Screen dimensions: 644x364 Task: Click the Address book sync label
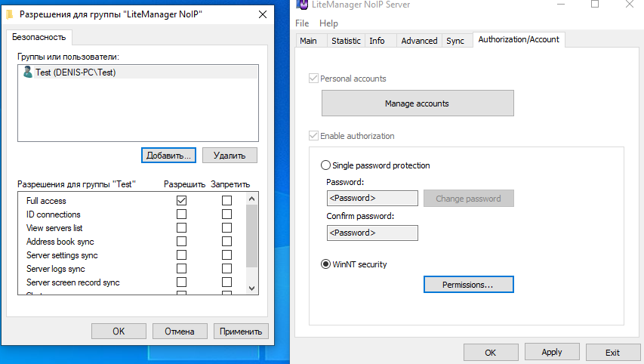click(x=60, y=242)
